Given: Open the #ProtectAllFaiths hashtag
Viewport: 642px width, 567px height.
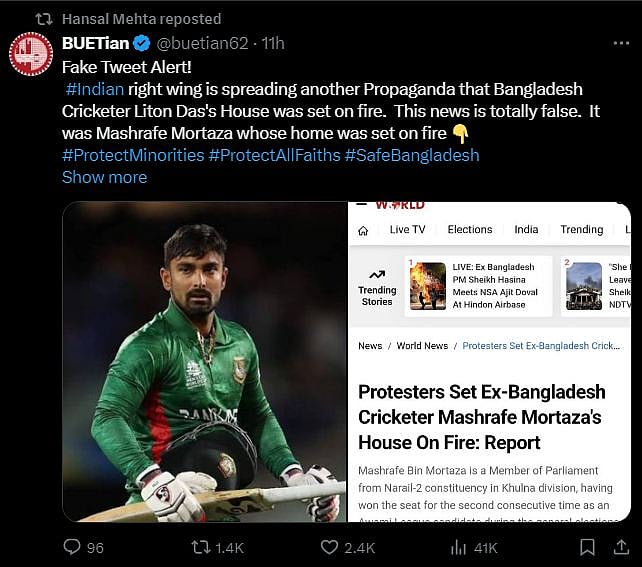Looking at the screenshot, I should (273, 155).
